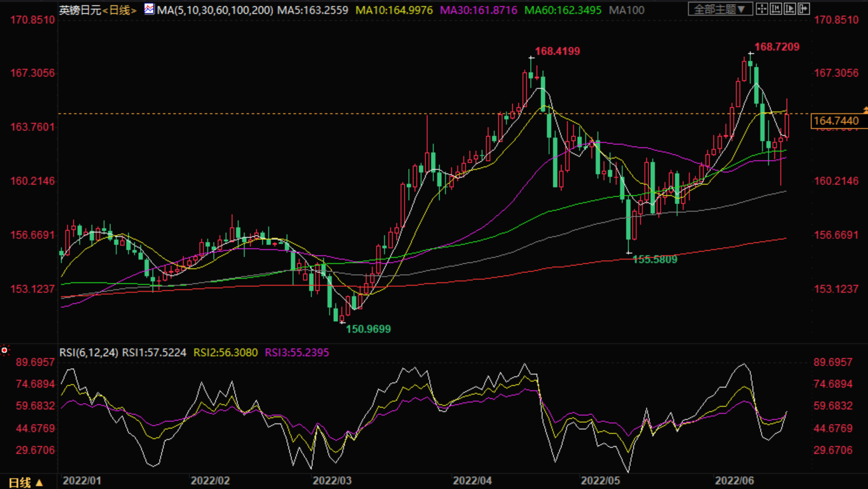Click the 2022/04 date on time axis
Viewport: 868px width, 489px height.
pyautogui.click(x=473, y=481)
